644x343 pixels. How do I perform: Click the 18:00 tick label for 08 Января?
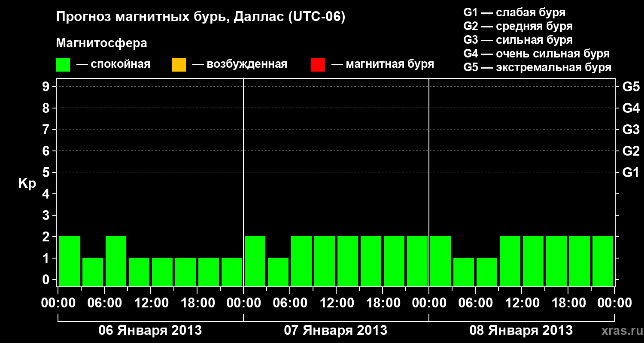tap(568, 303)
